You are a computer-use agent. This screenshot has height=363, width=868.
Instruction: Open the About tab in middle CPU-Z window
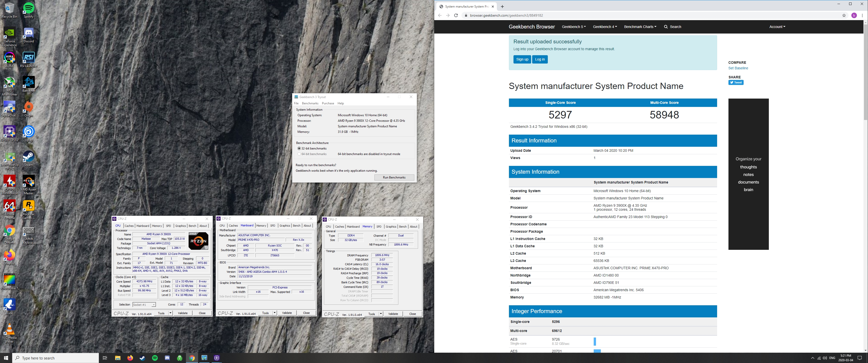pos(307,226)
